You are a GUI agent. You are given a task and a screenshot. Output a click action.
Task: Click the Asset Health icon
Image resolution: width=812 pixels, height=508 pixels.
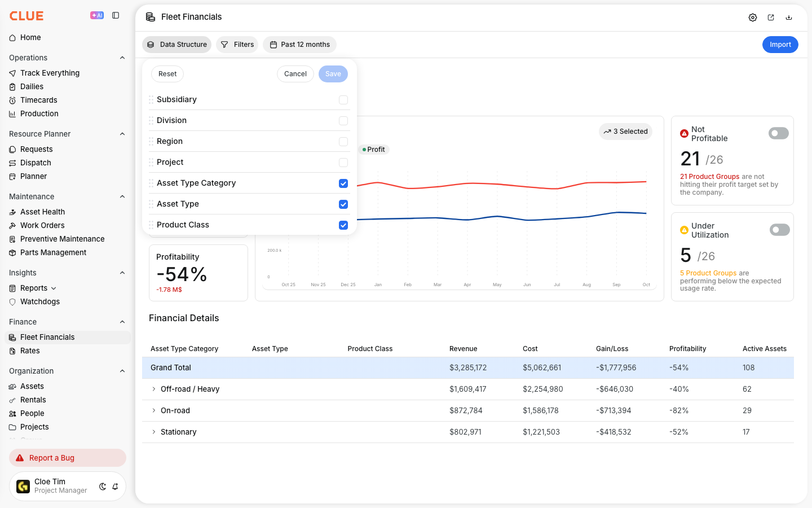pyautogui.click(x=12, y=212)
